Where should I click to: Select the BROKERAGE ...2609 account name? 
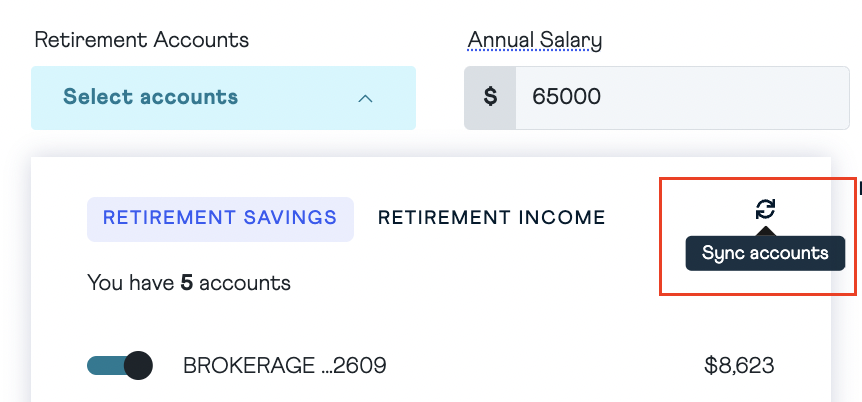[284, 366]
